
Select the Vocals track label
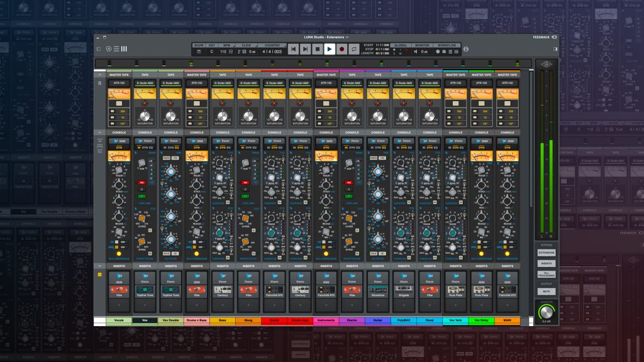119,320
